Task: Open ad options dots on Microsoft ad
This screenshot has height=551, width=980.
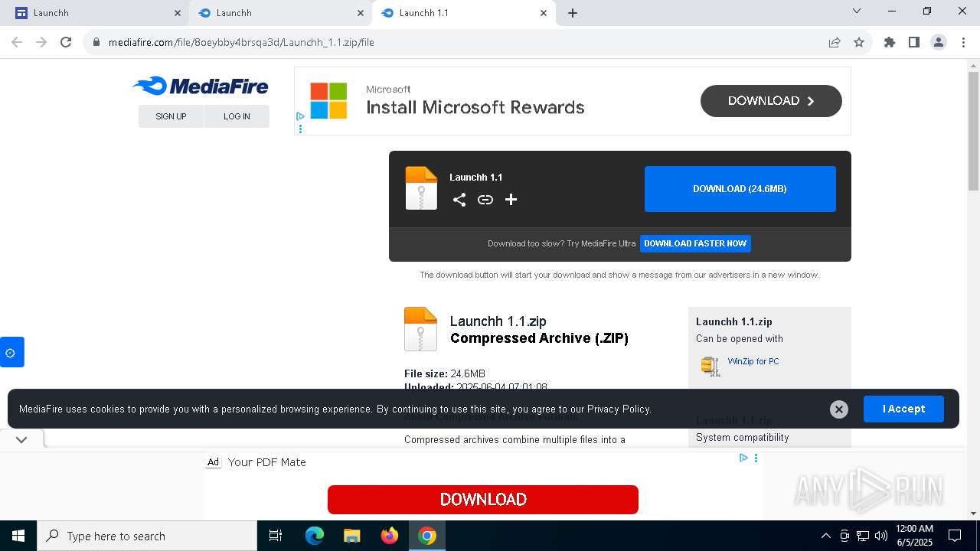Action: click(300, 129)
